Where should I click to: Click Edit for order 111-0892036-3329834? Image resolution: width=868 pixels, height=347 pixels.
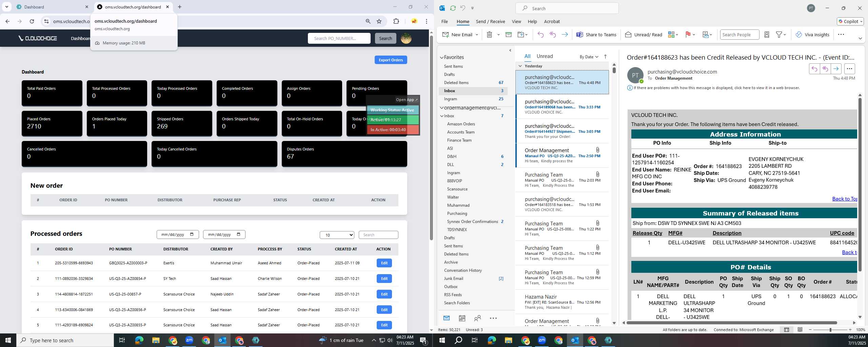[384, 279]
